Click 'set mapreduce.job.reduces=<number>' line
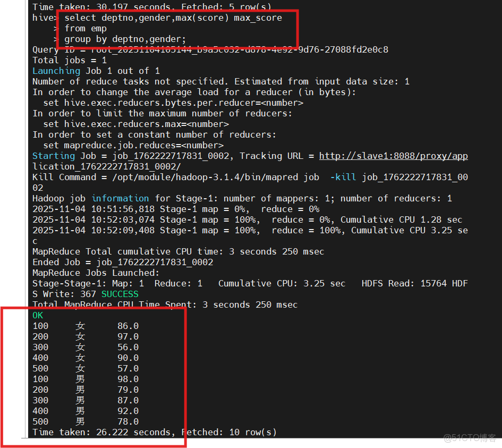The width and height of the screenshot is (502, 448). 133,146
